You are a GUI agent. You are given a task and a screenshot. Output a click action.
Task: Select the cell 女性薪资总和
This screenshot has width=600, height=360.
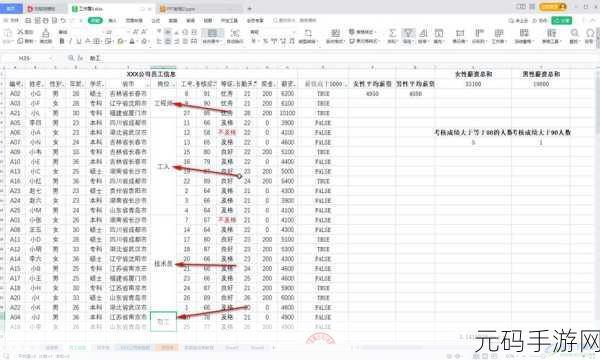473,74
